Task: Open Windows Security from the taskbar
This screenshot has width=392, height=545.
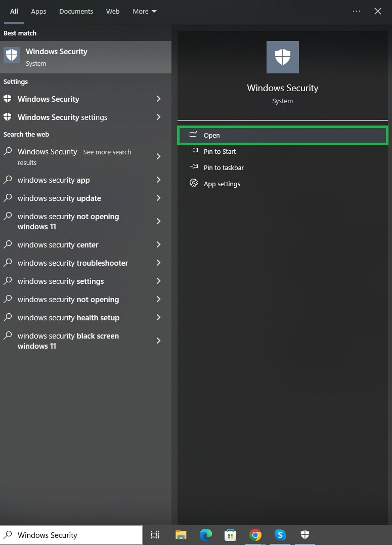Action: tap(304, 535)
